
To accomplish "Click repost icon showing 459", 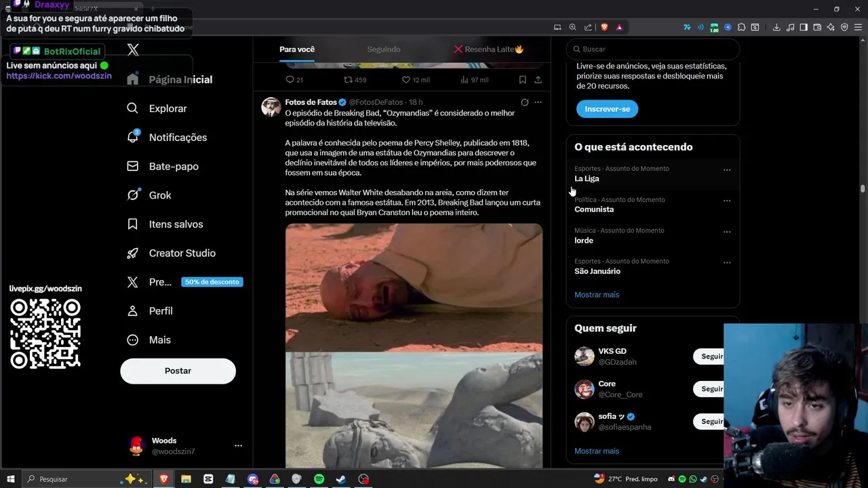I will pyautogui.click(x=348, y=80).
